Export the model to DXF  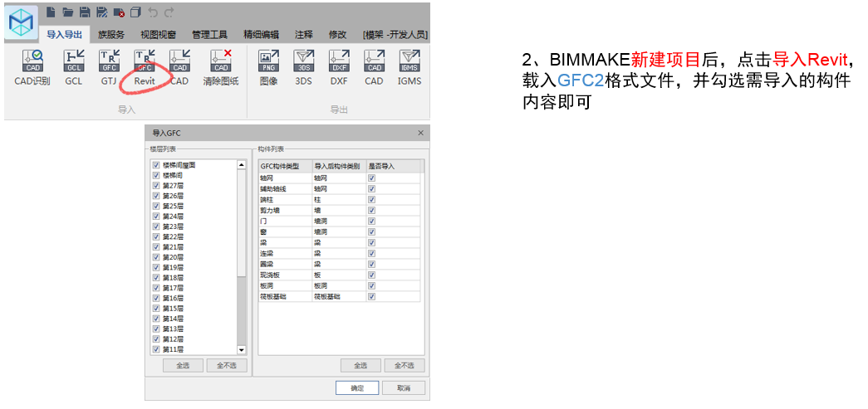[339, 67]
